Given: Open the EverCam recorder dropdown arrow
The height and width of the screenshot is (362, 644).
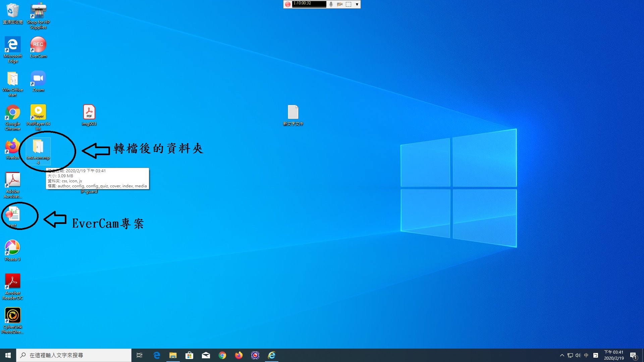Looking at the screenshot, I should [357, 4].
